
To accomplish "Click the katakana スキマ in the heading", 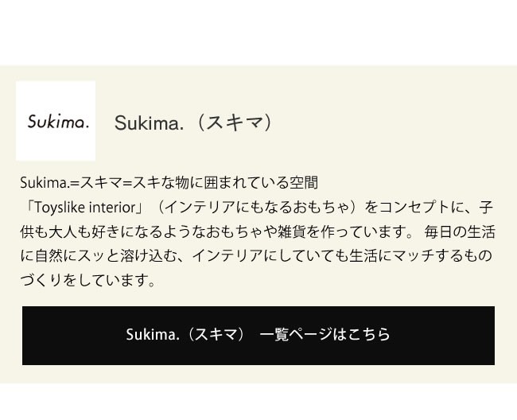I will click(234, 122).
